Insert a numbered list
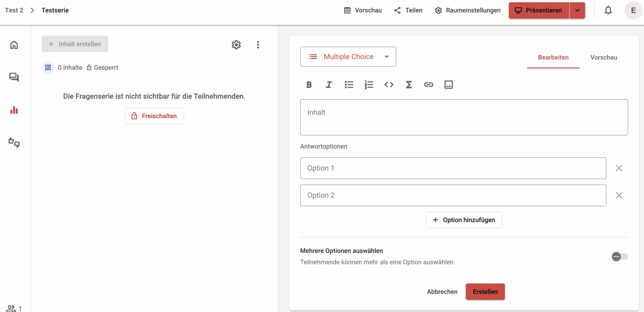This screenshot has width=644, height=312. [x=369, y=85]
